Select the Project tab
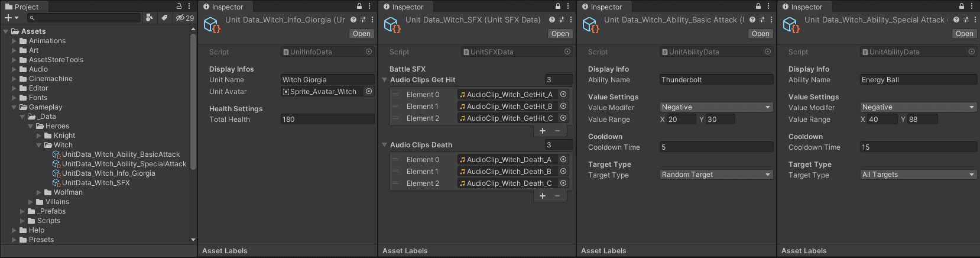This screenshot has width=980, height=258. pos(22,7)
